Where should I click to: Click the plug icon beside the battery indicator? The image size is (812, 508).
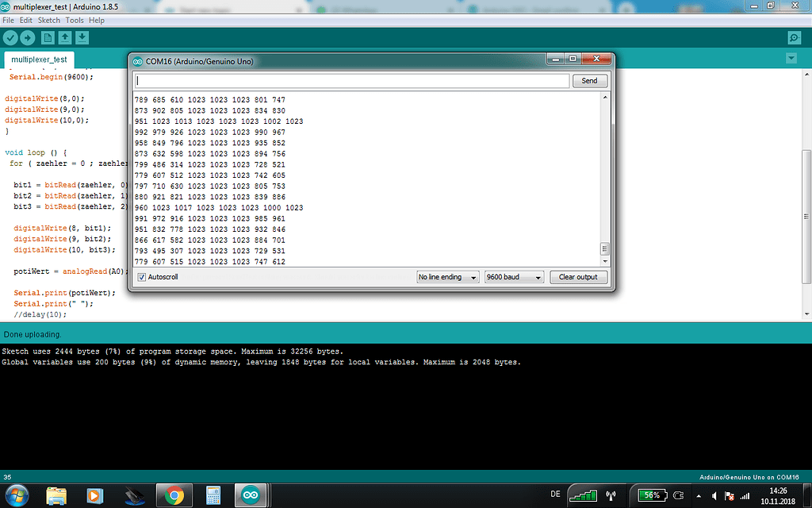click(x=678, y=495)
